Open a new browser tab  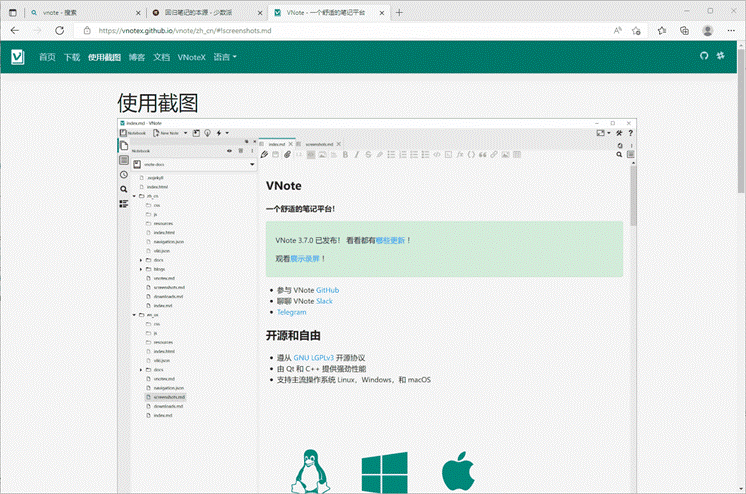point(399,13)
